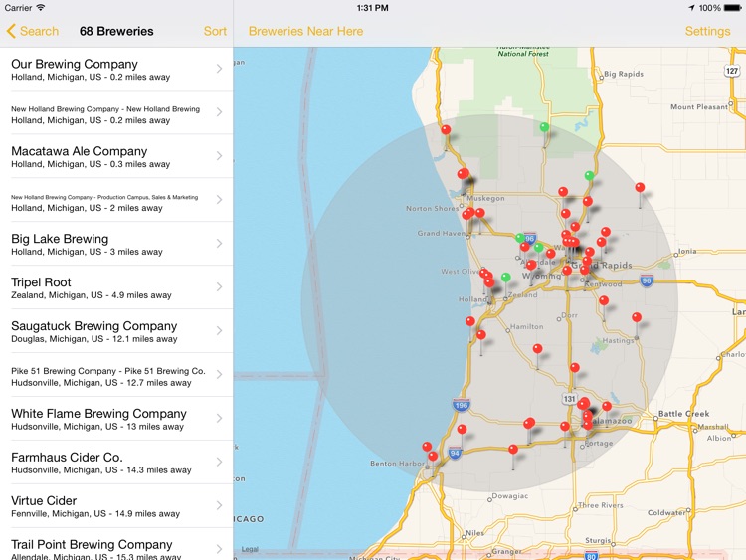Tap green pin near Zeeland

point(506,278)
